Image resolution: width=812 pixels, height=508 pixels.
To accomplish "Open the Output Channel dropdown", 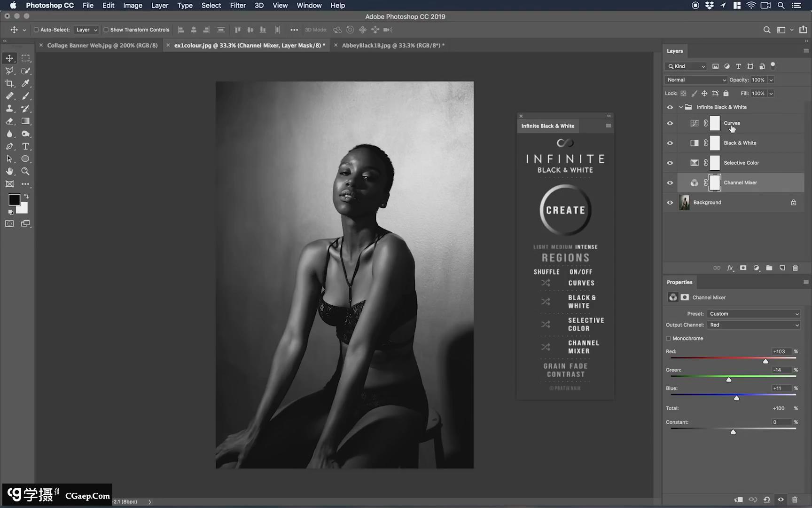I will [754, 325].
